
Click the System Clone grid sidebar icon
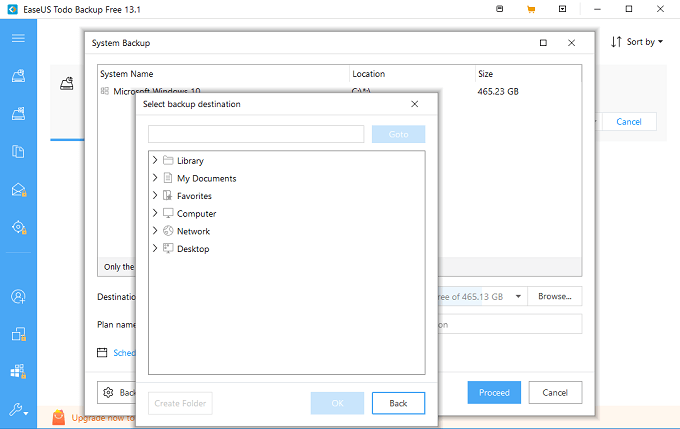click(x=18, y=371)
